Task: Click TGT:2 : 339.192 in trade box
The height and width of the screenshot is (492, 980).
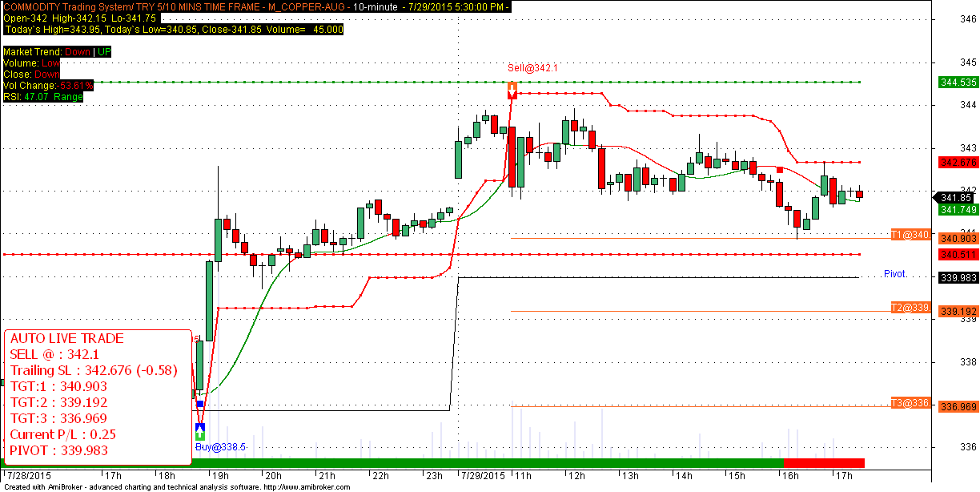Action: pos(58,403)
